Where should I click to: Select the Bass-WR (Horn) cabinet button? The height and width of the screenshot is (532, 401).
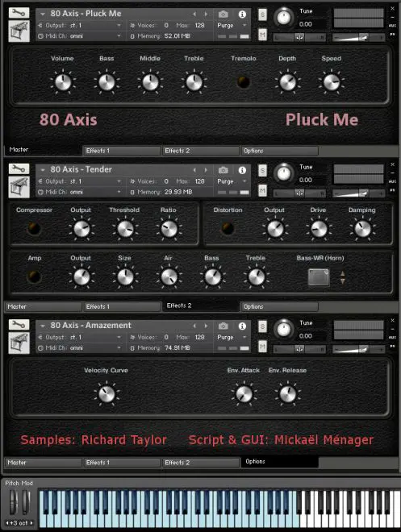tap(319, 276)
